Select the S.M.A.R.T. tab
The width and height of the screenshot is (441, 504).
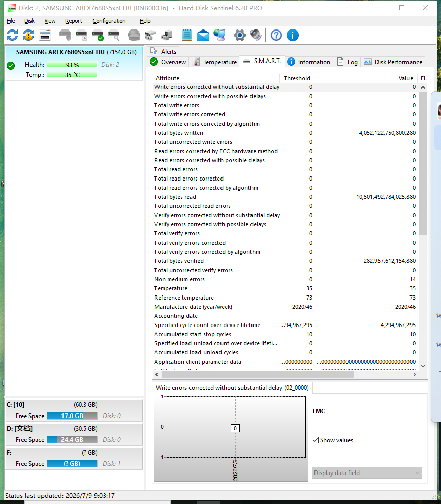262,61
